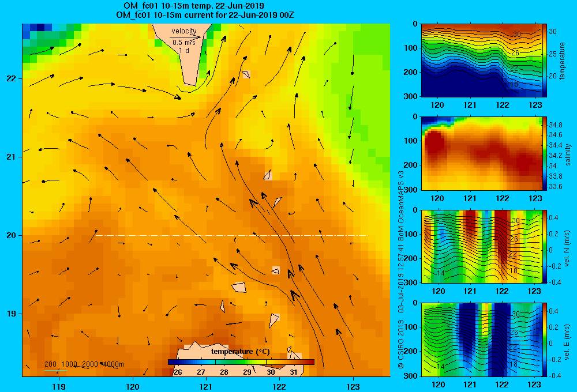577x392 pixels.
Task: Click the vertical 'salinity' axis label
Action: pos(568,154)
